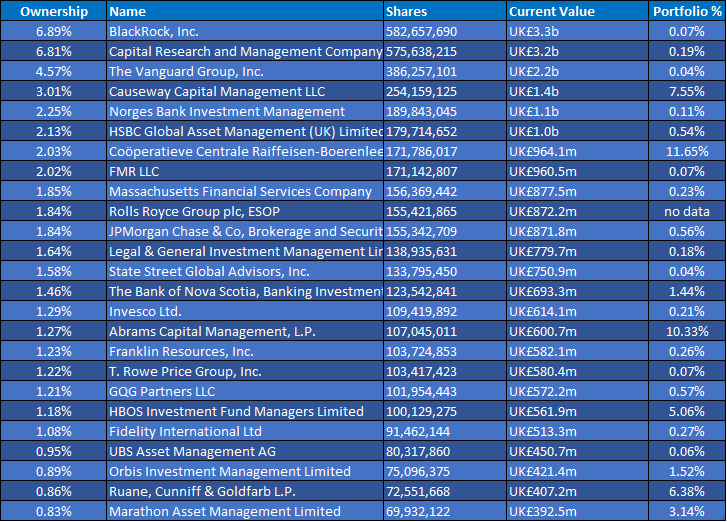Select the GQG Partners LLC cell
This screenshot has width=727, height=522.
(x=245, y=391)
